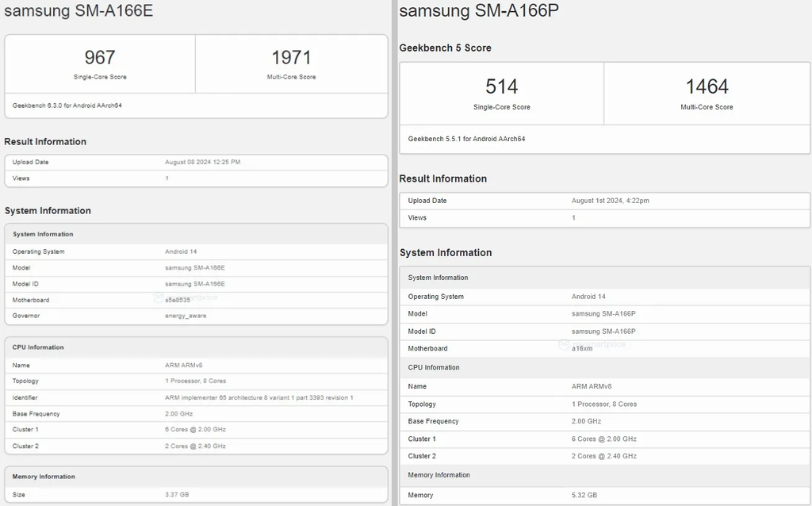Click "Geekbench 5.5.1 for Android AArch64" text
The width and height of the screenshot is (812, 506).
pyautogui.click(x=466, y=139)
